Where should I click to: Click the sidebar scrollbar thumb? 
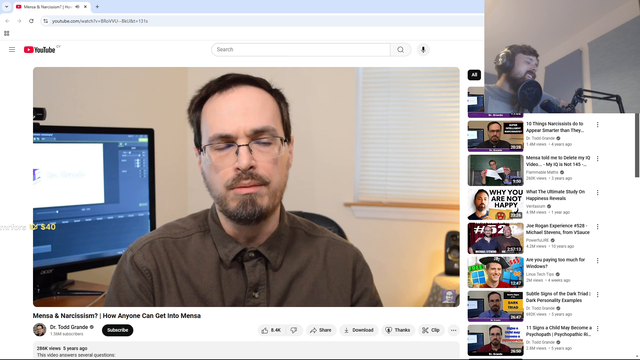(x=637, y=145)
